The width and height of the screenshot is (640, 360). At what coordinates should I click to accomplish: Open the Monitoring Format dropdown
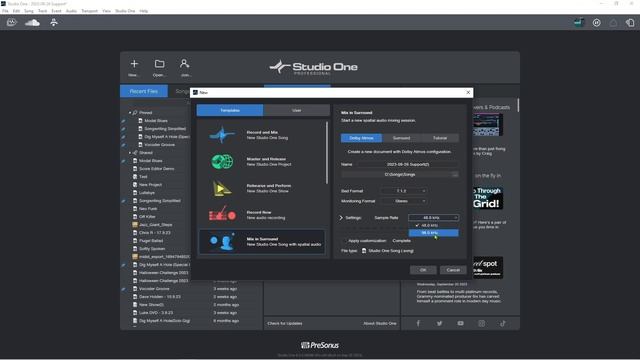coord(404,201)
